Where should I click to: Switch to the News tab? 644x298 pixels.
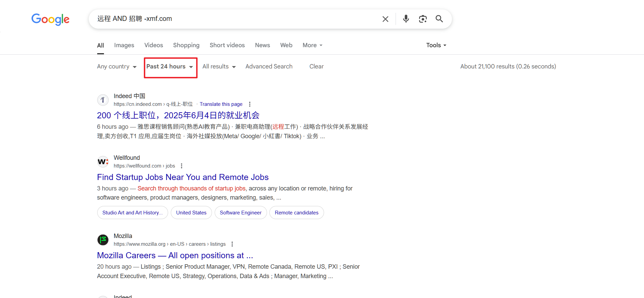click(x=262, y=46)
